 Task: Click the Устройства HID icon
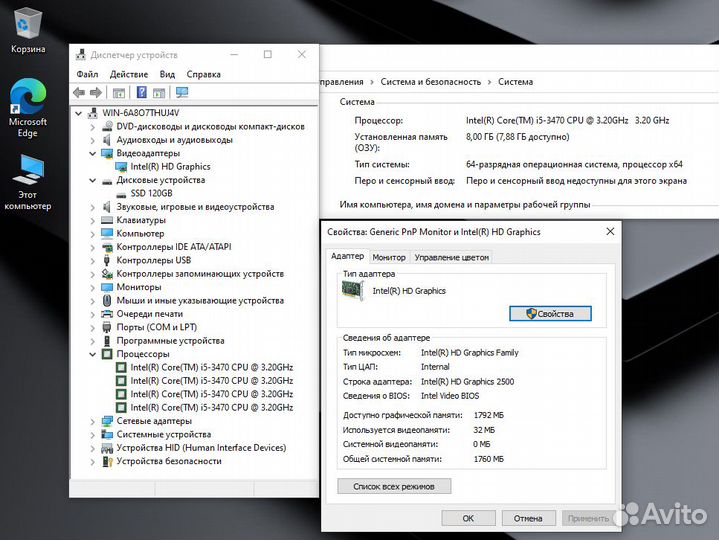[107, 448]
